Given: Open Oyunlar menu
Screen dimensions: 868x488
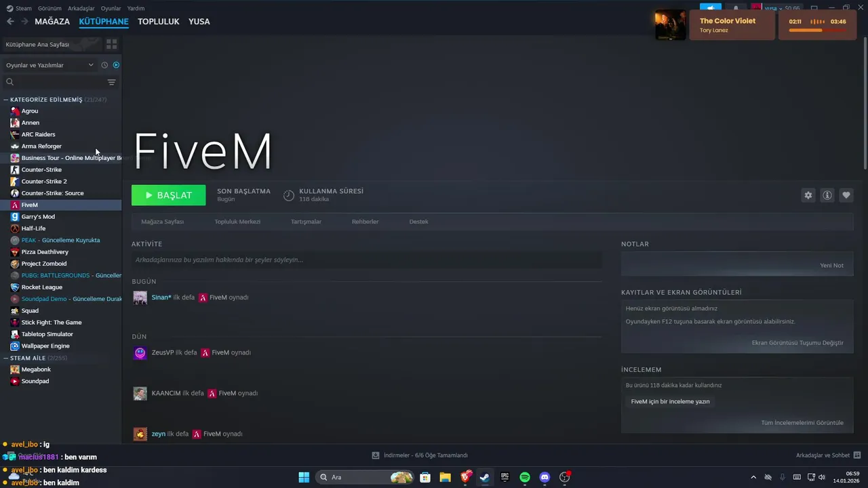Looking at the screenshot, I should (x=111, y=8).
